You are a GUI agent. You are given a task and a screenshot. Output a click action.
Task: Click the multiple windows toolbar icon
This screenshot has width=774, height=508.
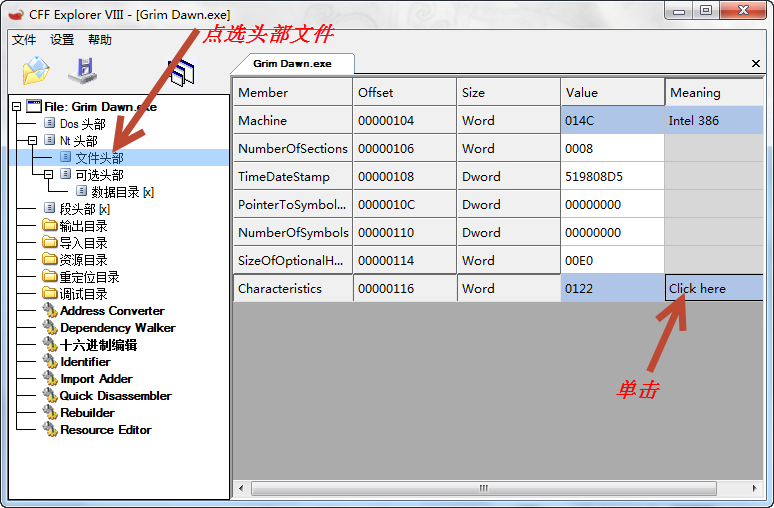[x=181, y=72]
